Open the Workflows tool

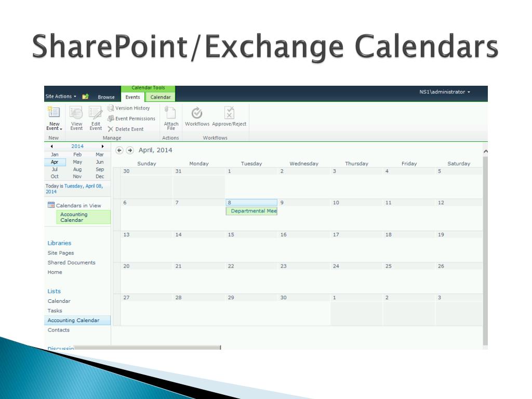pyautogui.click(x=197, y=117)
